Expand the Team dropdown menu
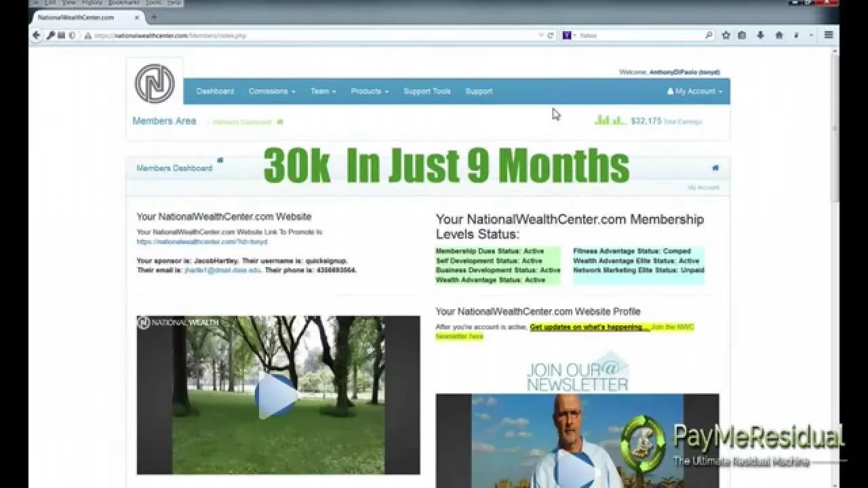 pos(323,91)
